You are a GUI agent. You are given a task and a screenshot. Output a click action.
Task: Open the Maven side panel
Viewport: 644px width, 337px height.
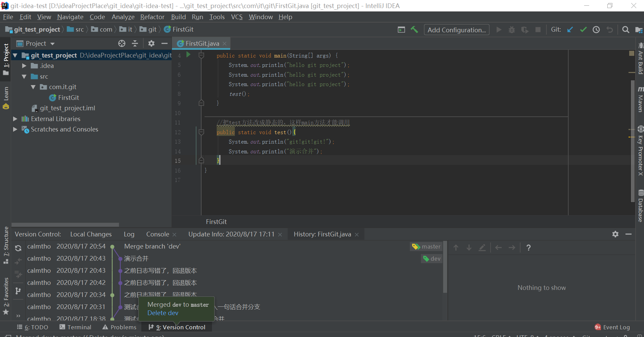pos(640,99)
